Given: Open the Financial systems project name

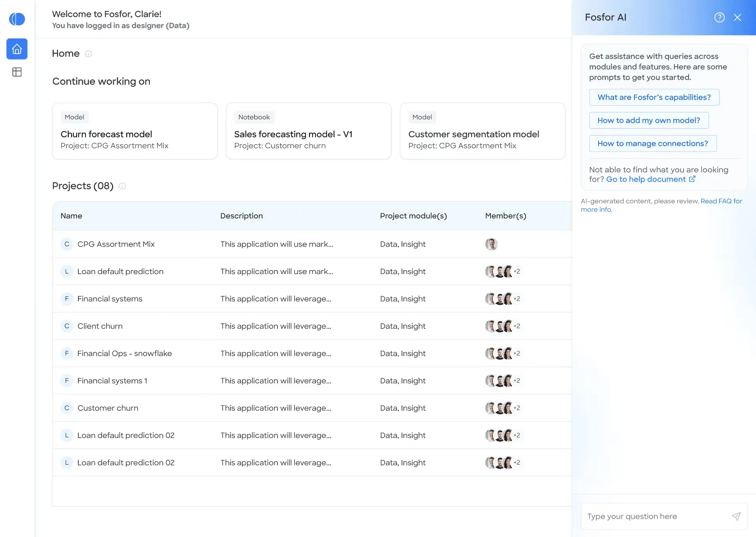Looking at the screenshot, I should pyautogui.click(x=110, y=299).
